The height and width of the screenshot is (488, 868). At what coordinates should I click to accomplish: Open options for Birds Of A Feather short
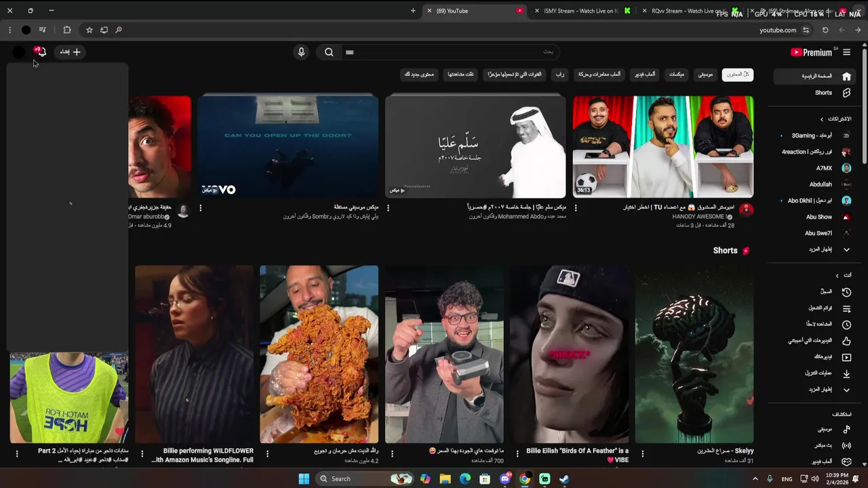pyautogui.click(x=517, y=453)
